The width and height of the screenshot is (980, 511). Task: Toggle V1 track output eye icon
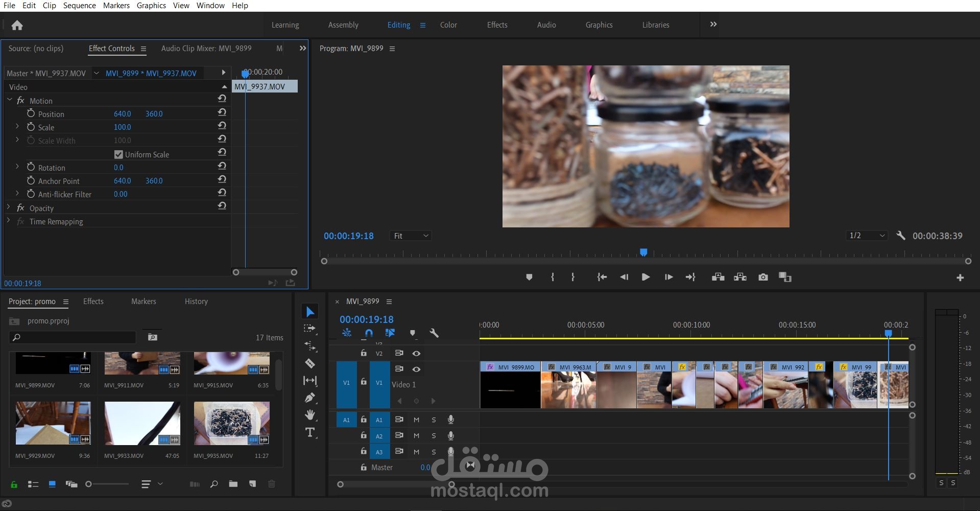(416, 369)
